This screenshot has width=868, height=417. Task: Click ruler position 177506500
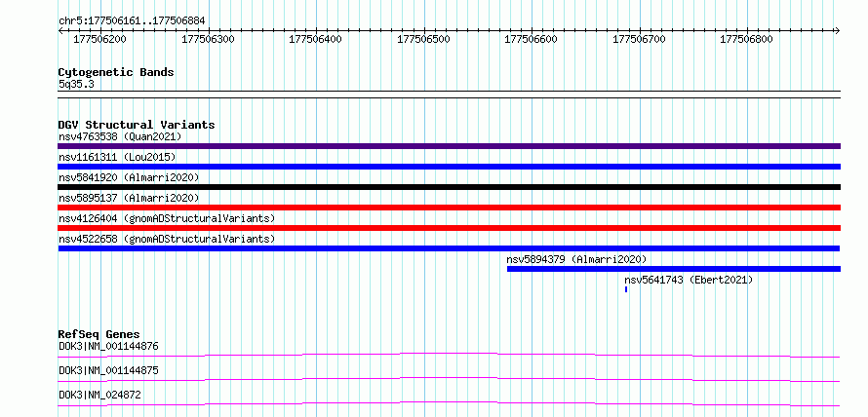click(424, 39)
